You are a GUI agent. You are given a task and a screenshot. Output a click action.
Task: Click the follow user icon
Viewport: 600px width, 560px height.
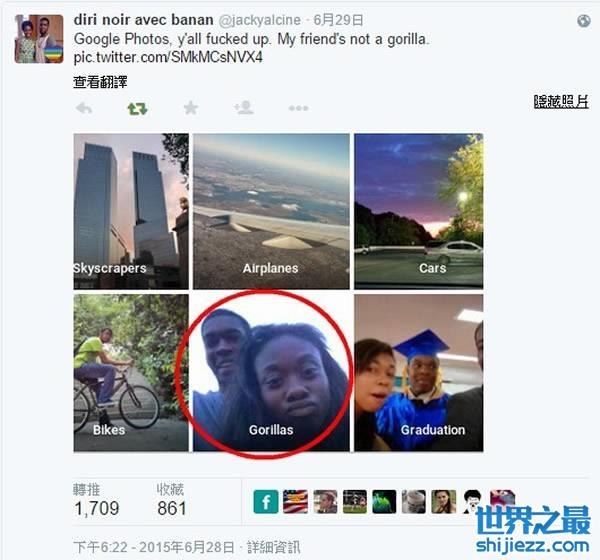[244, 108]
